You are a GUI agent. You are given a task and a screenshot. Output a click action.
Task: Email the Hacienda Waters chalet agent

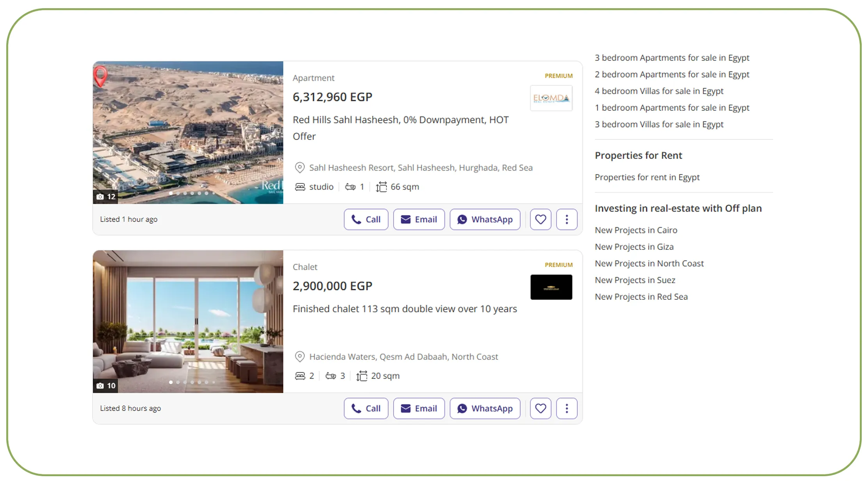419,408
